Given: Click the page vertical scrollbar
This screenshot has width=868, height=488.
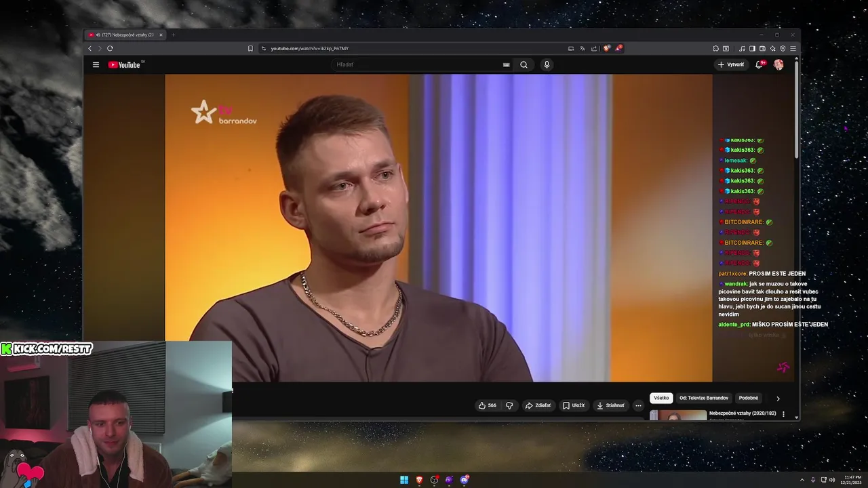Looking at the screenshot, I should (x=797, y=108).
